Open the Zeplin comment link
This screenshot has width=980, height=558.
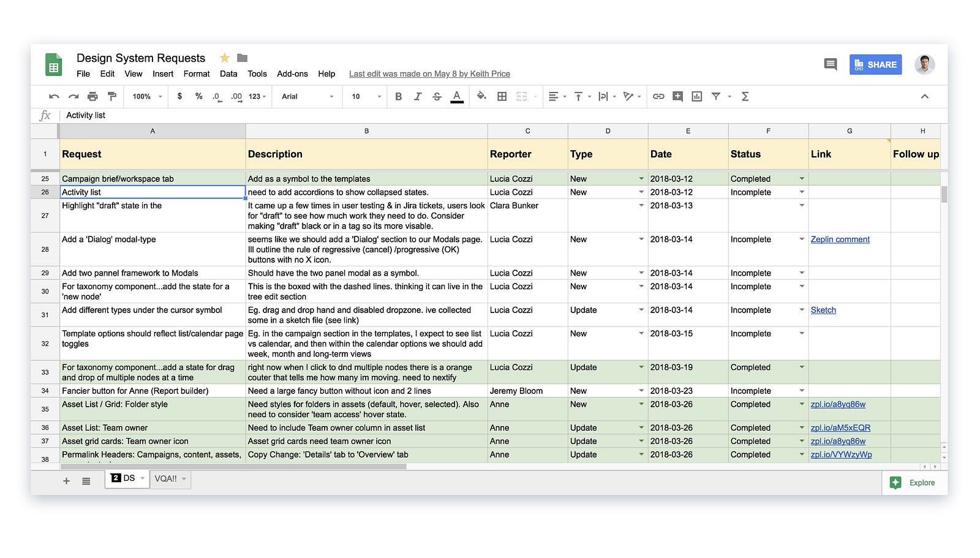tap(840, 239)
